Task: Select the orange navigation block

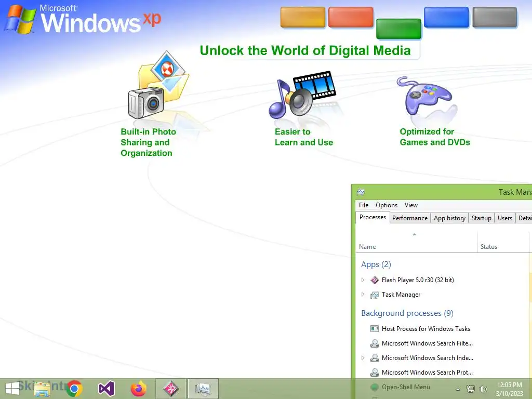Action: tap(303, 17)
